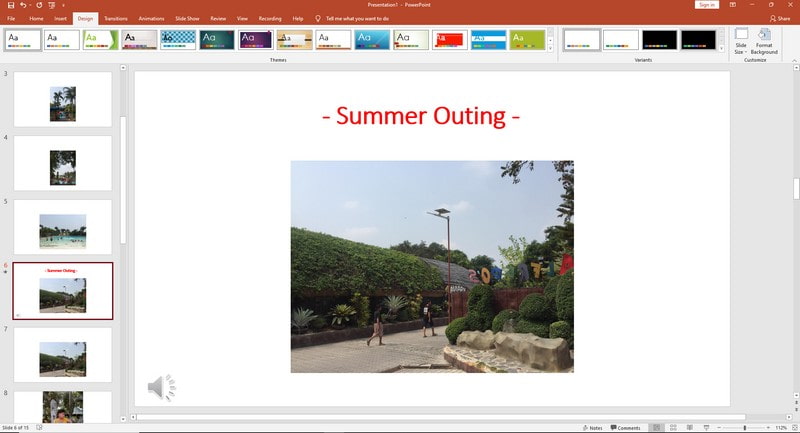Image resolution: width=800 pixels, height=433 pixels.
Task: Toggle Normal view in status bar
Action: tap(657, 427)
